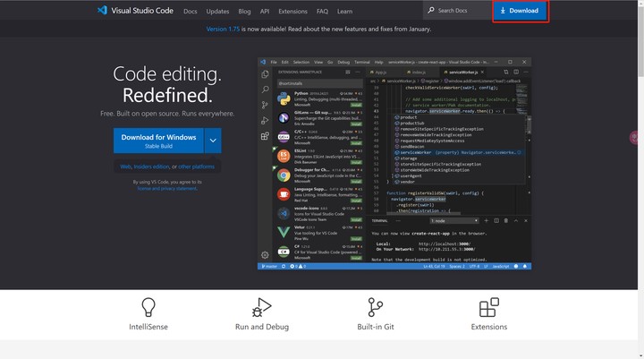Click the VS Code editor hero screenshot

[x=394, y=164]
